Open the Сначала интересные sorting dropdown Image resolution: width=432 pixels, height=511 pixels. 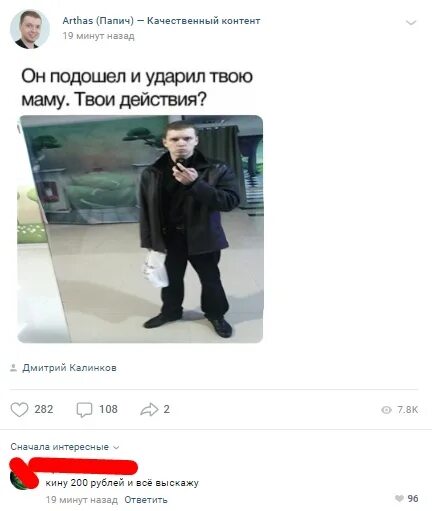[65, 447]
